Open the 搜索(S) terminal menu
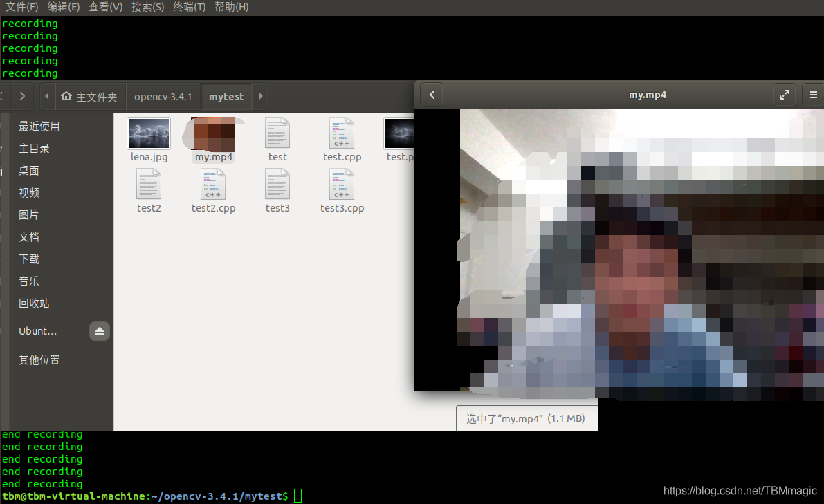This screenshot has width=824, height=504. (147, 7)
